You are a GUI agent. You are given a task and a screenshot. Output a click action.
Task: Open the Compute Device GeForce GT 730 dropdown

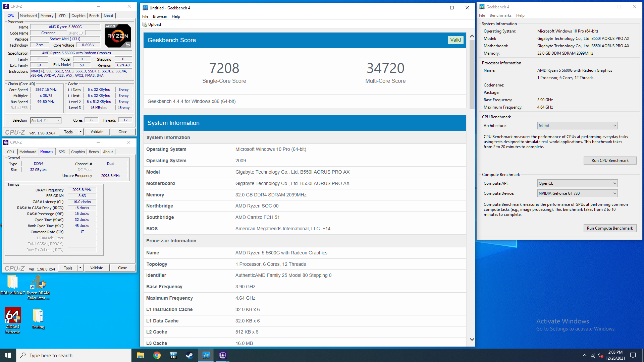577,193
